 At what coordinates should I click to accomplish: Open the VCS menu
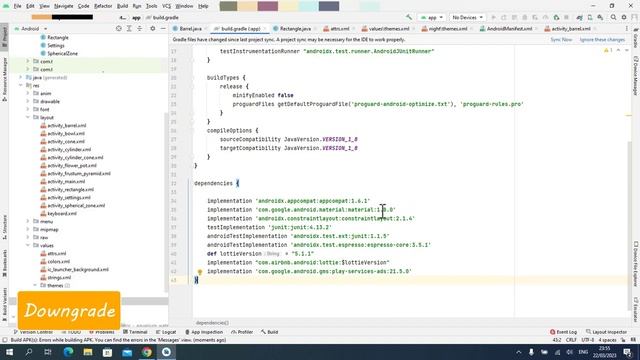167,6
